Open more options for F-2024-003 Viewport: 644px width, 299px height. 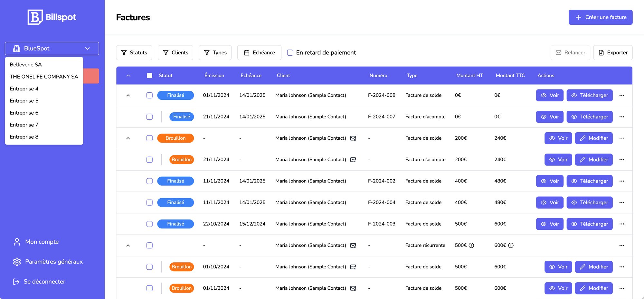click(622, 224)
